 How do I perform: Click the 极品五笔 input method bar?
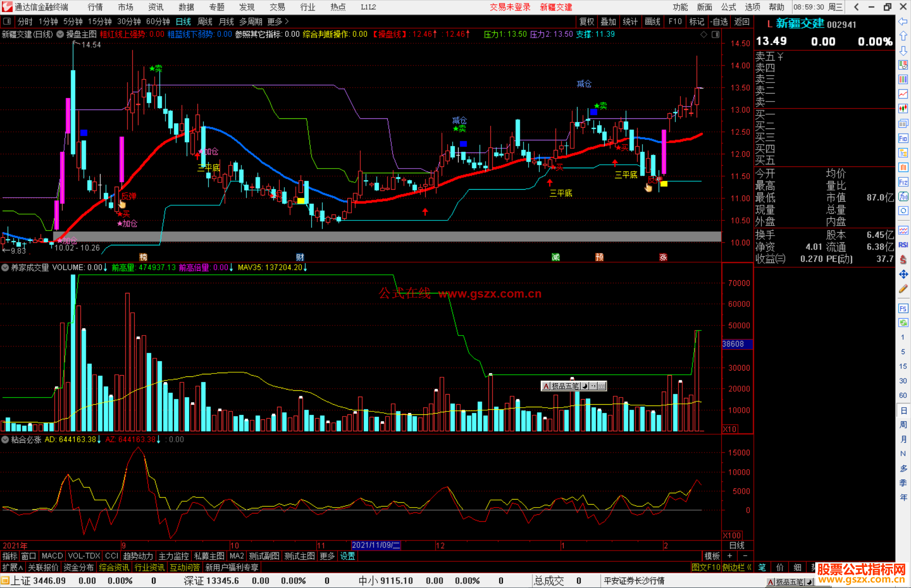click(x=574, y=386)
